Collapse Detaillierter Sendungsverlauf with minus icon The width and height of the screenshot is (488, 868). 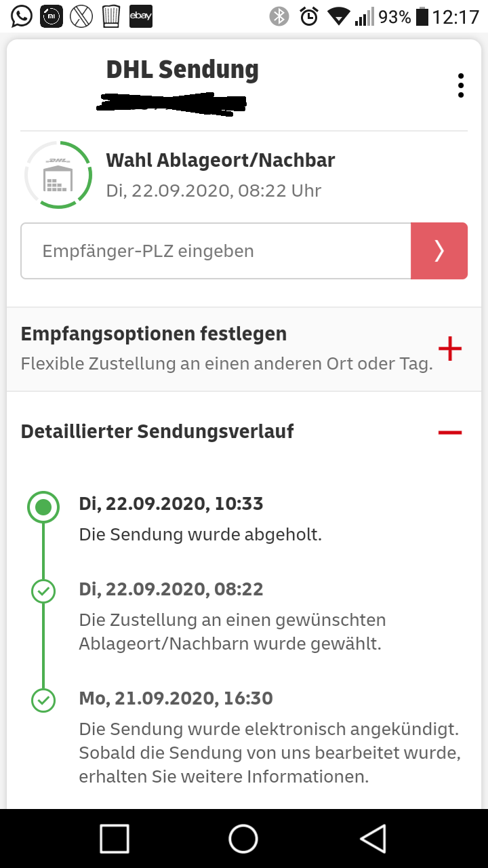coord(450,432)
